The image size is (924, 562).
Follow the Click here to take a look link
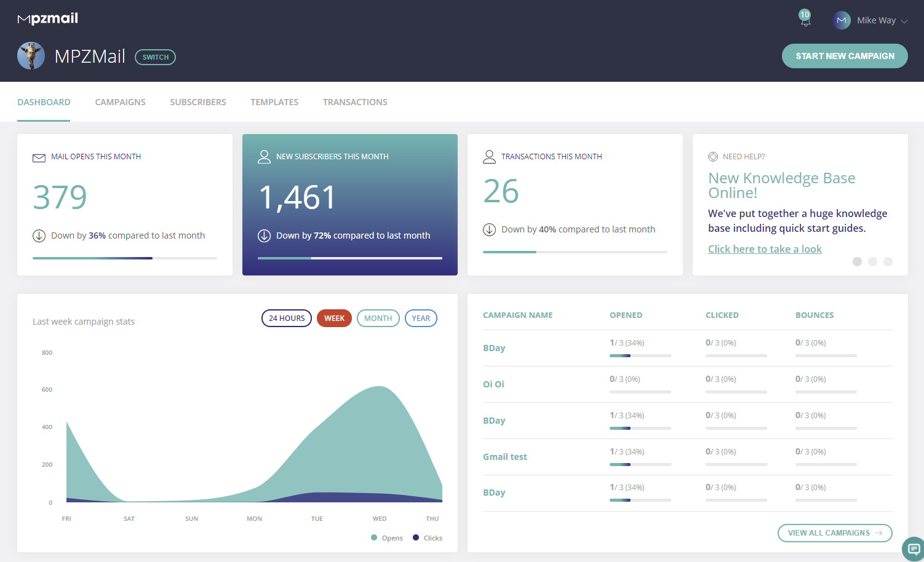tap(765, 249)
